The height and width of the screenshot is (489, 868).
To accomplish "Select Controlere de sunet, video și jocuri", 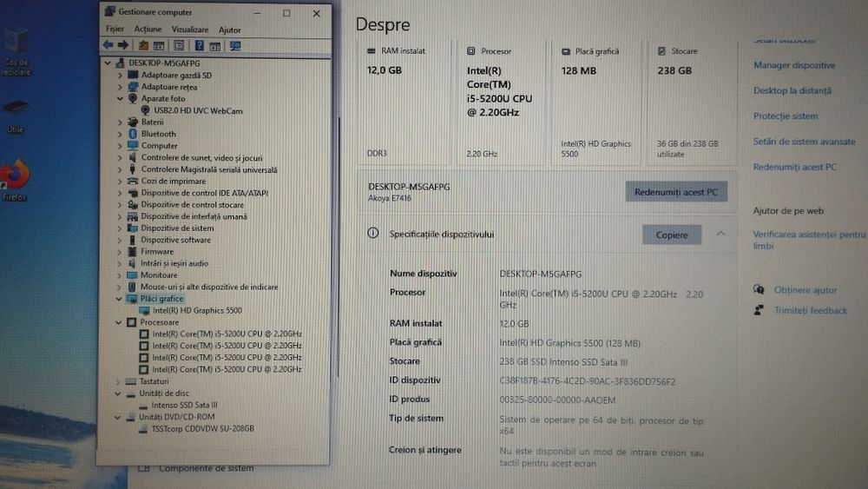I will point(201,158).
